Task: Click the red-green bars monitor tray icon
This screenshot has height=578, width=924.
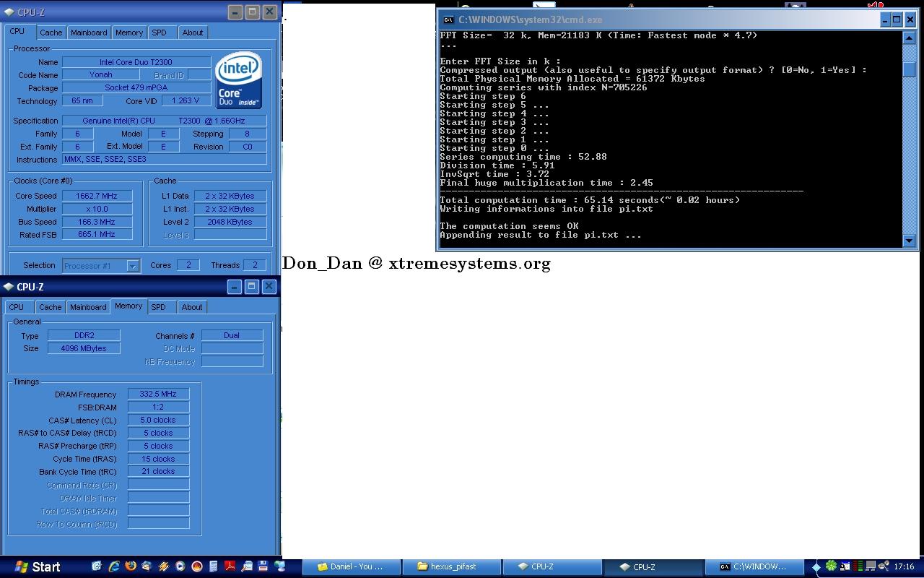Action: pos(858,566)
